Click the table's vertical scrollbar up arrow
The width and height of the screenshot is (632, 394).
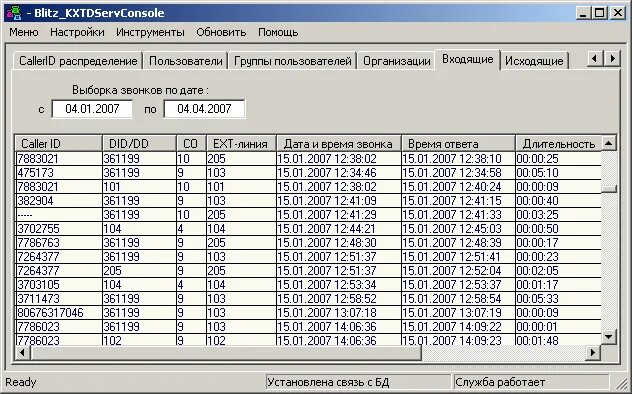609,143
